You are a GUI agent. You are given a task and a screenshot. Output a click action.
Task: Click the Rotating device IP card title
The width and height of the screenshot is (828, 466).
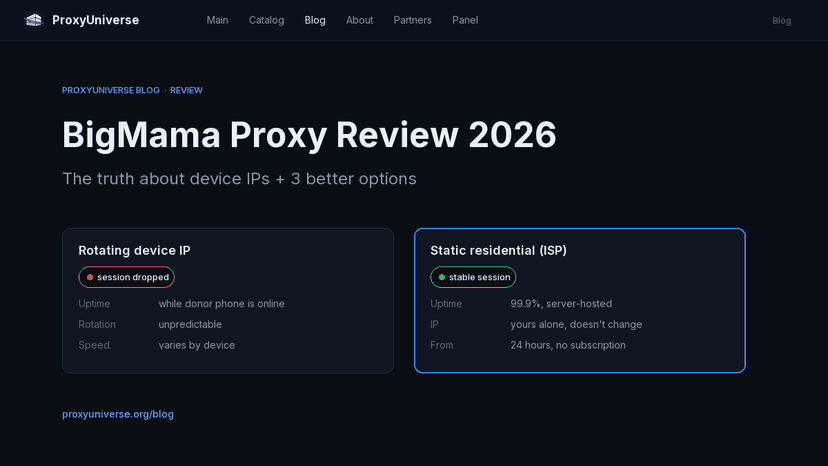[x=134, y=250]
